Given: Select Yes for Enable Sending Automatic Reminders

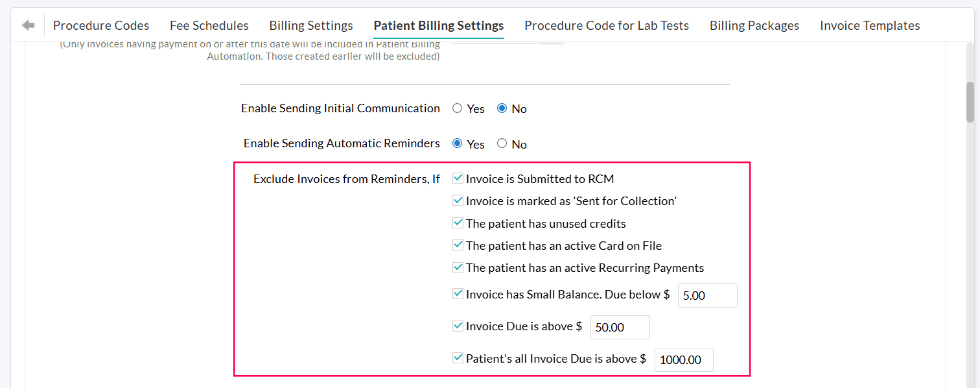Looking at the screenshot, I should [457, 143].
